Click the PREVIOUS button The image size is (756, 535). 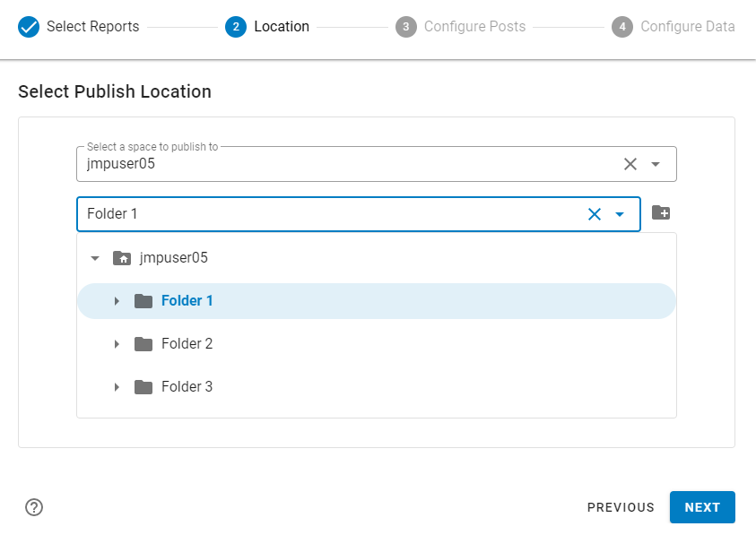tap(621, 507)
